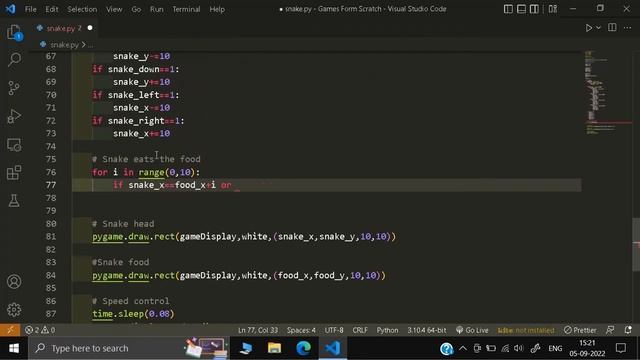This screenshot has height=360, width=640.
Task: Open Remote Explorer view
Action: (14, 144)
